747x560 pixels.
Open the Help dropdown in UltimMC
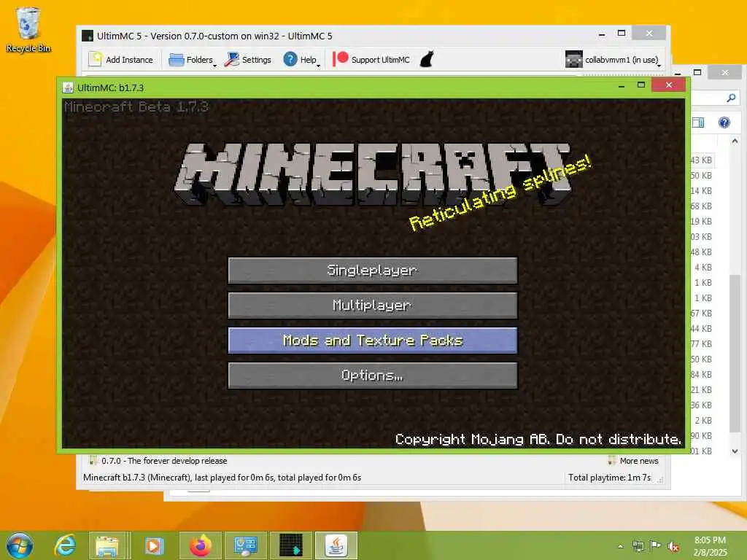[x=301, y=60]
